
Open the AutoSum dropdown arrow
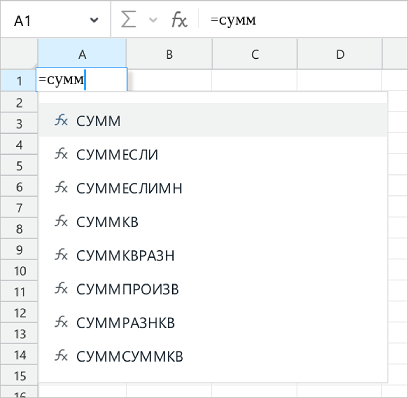pos(153,20)
